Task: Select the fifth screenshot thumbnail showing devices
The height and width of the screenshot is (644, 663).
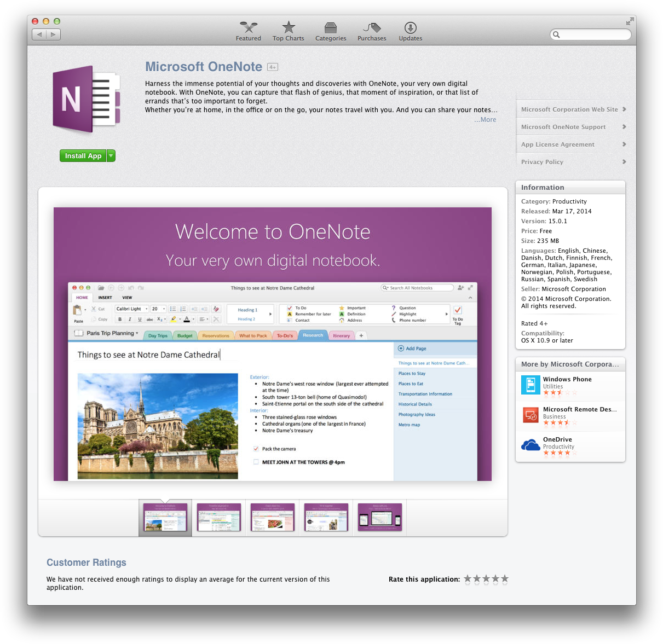Action: (x=380, y=517)
